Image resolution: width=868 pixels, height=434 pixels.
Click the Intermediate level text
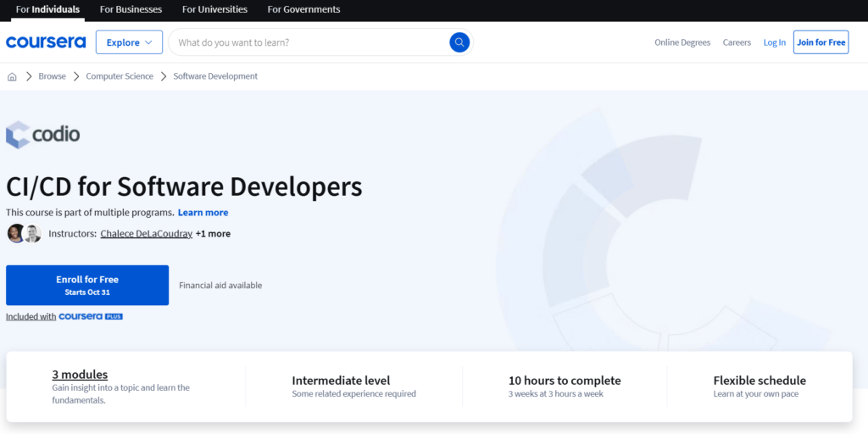click(x=341, y=381)
